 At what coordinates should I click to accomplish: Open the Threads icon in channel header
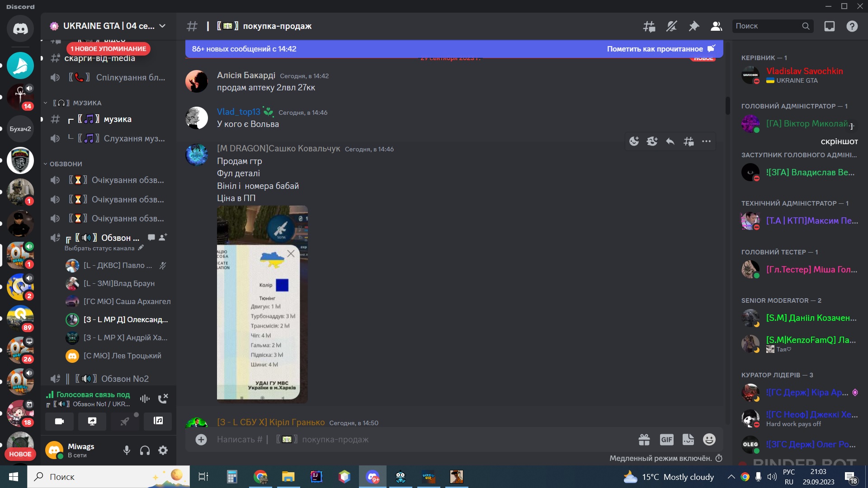(649, 26)
